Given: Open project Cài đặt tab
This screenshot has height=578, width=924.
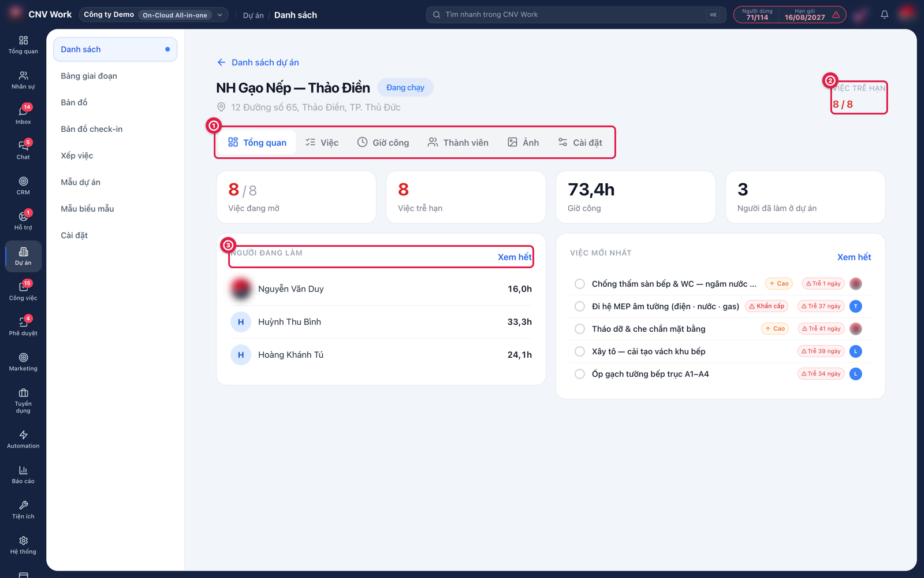Looking at the screenshot, I should (580, 142).
